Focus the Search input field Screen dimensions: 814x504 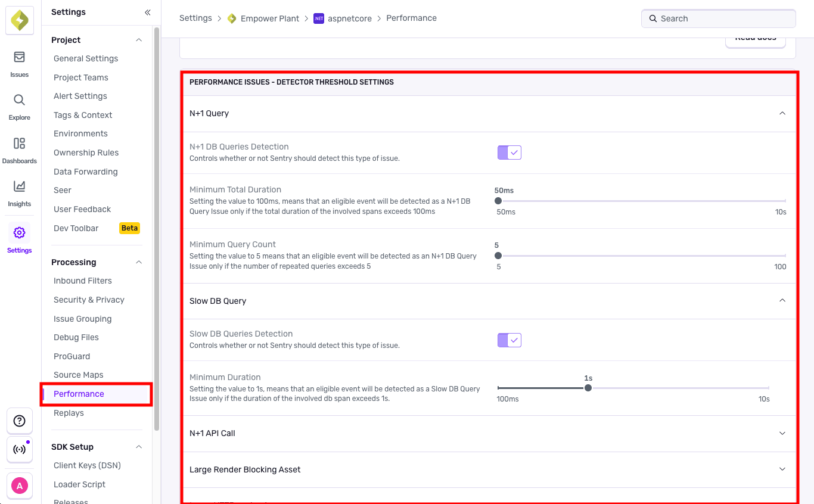tap(719, 18)
